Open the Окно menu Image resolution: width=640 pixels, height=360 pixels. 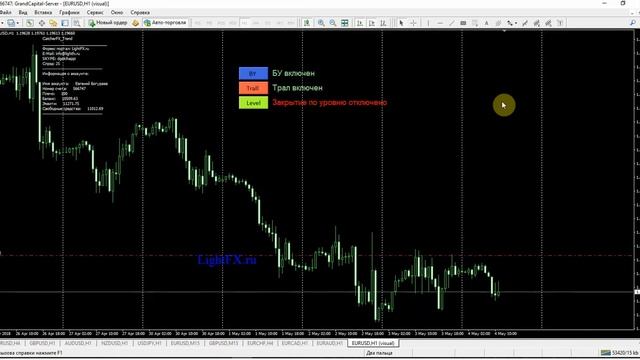(x=117, y=13)
